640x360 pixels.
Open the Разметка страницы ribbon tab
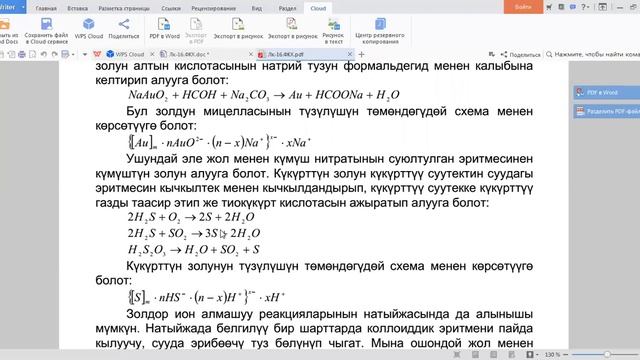(x=124, y=8)
